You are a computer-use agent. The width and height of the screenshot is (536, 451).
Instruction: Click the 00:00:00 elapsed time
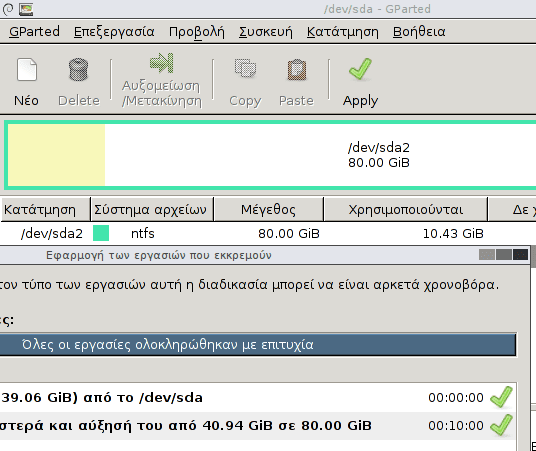click(x=456, y=398)
